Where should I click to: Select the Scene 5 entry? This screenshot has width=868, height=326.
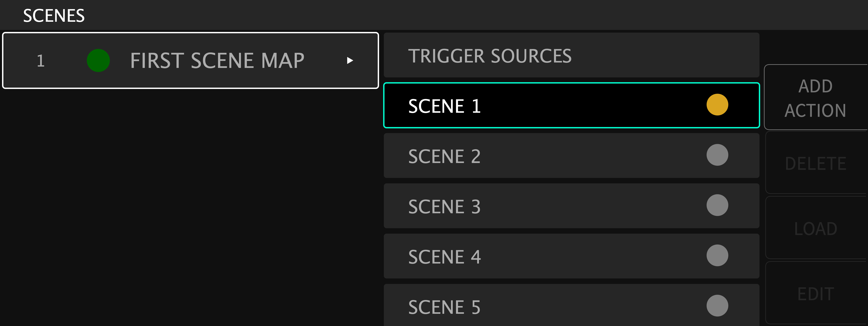click(571, 305)
